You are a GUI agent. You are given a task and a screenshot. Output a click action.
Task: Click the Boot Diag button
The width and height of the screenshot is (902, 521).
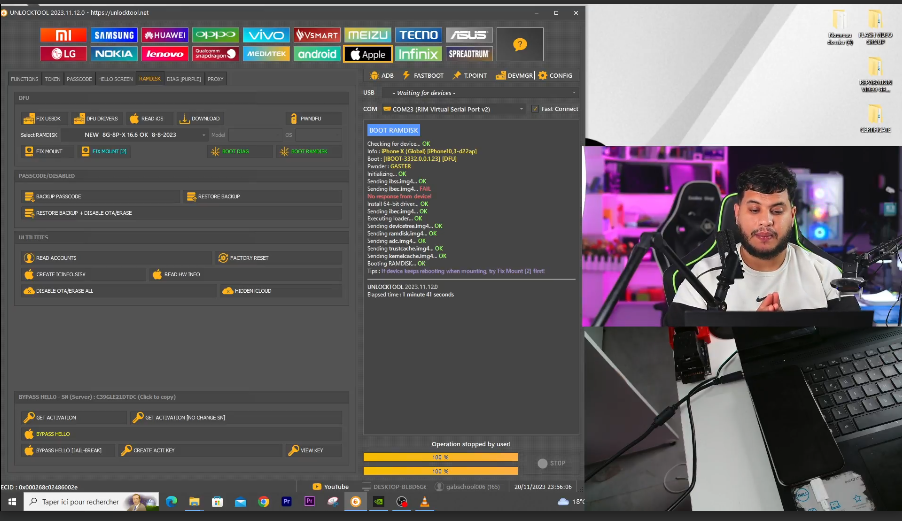pos(239,151)
